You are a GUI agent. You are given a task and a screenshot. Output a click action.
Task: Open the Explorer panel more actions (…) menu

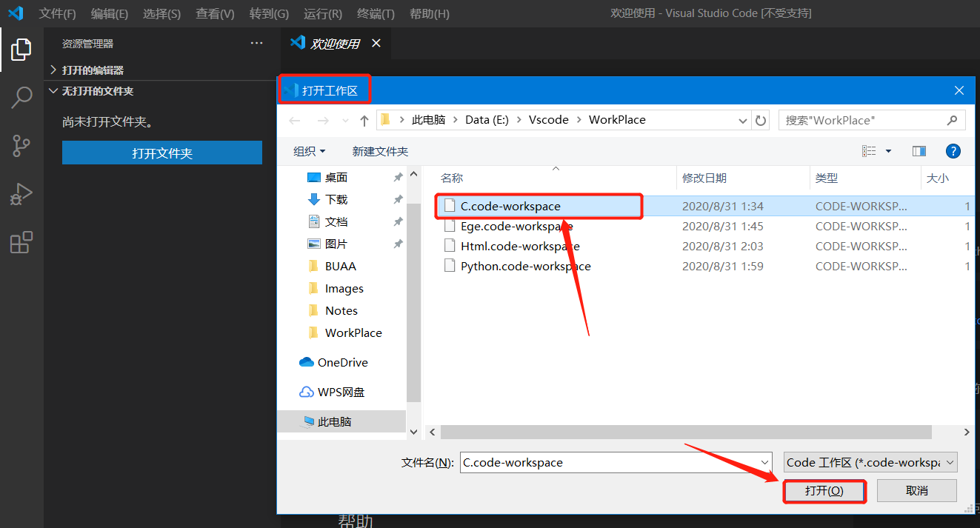pyautogui.click(x=256, y=44)
